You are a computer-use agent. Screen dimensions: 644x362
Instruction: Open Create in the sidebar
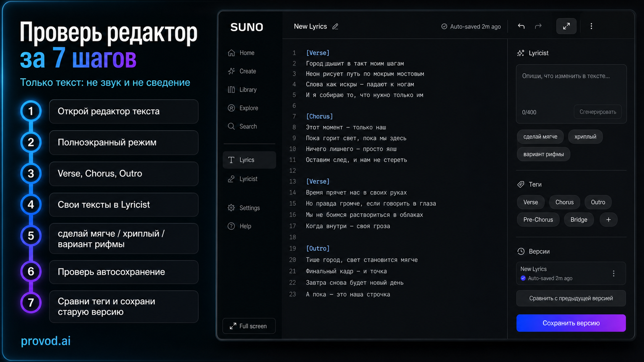pyautogui.click(x=242, y=71)
